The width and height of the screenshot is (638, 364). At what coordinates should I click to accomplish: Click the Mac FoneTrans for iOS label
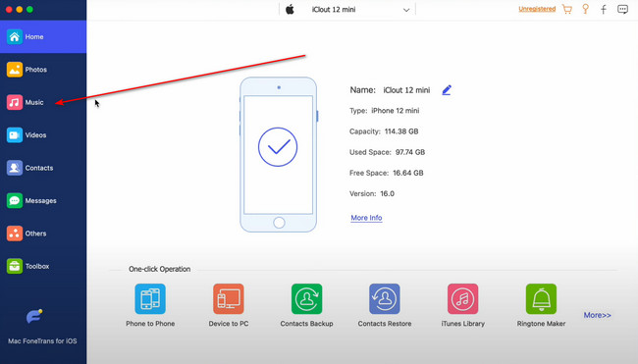pyautogui.click(x=42, y=340)
